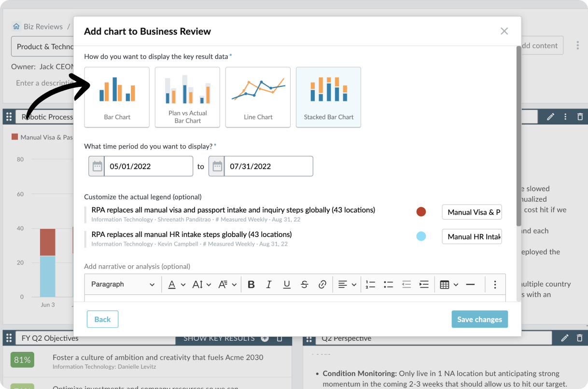The image size is (588, 389).
Task: Save changes to the Business Review chart
Action: click(x=479, y=319)
